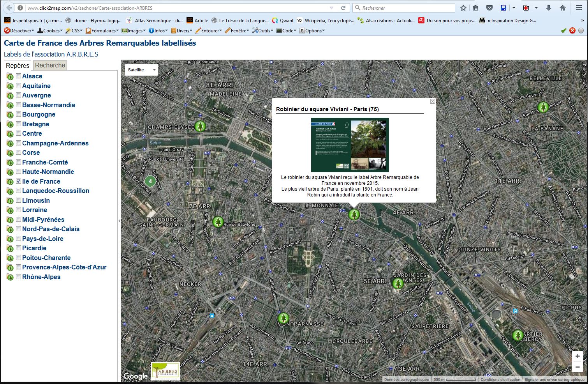Screen dimensions: 588x384
Task: Click the tree marker on Rue de Babylone
Action: pyautogui.click(x=218, y=222)
